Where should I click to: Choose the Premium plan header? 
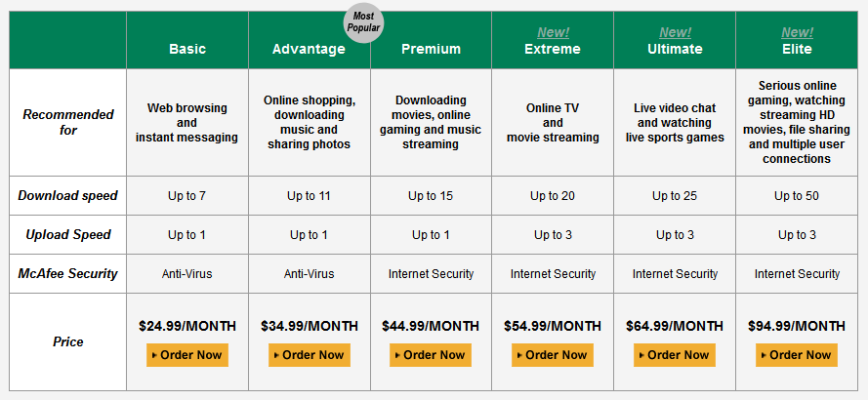431,49
